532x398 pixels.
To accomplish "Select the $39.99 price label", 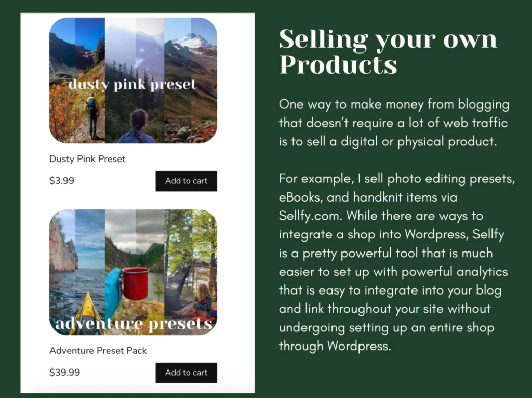I will click(x=64, y=372).
